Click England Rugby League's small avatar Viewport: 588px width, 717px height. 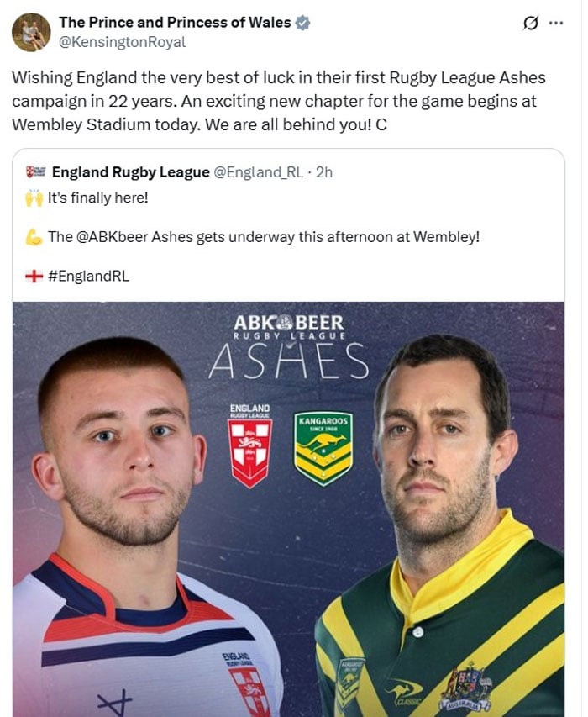pyautogui.click(x=34, y=172)
